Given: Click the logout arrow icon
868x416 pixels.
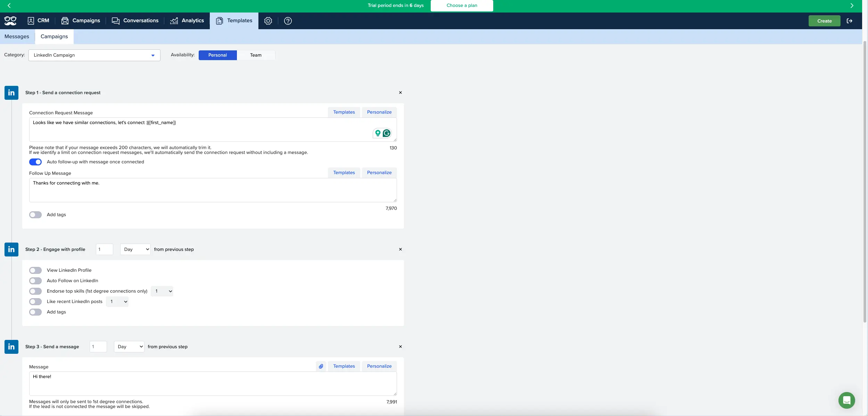Looking at the screenshot, I should pyautogui.click(x=849, y=21).
